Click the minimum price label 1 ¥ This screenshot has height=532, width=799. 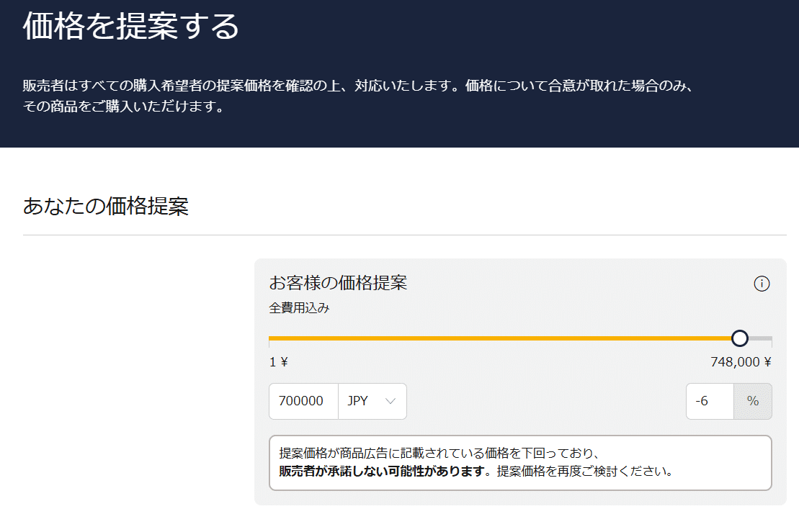[278, 362]
